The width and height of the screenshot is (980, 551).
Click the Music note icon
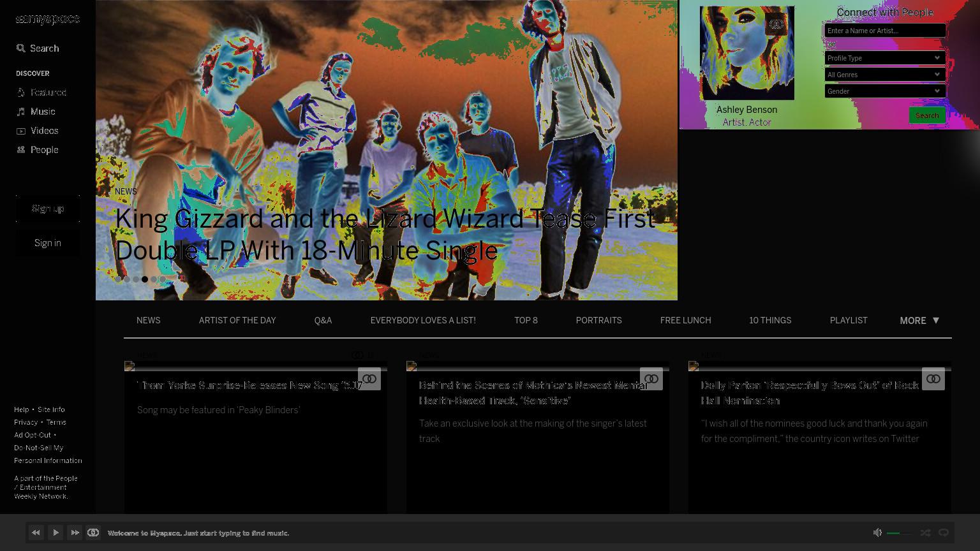tap(21, 112)
